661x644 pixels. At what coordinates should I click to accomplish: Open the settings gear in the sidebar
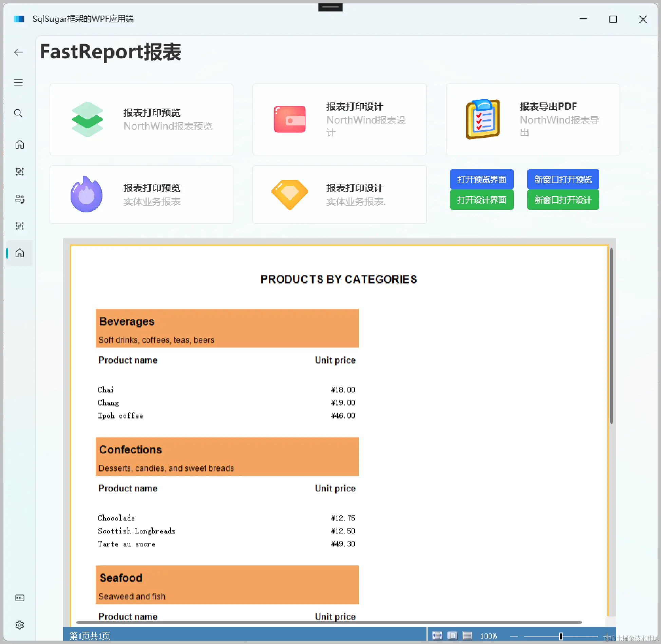click(19, 625)
